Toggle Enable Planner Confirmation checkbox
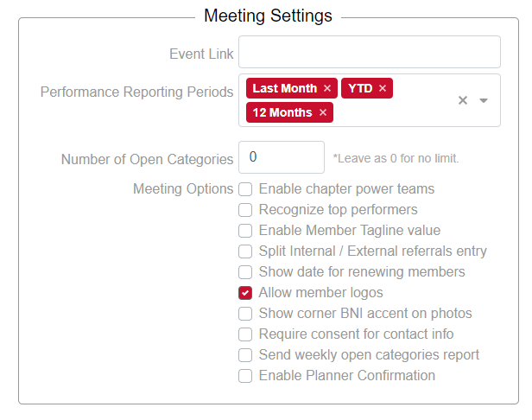Screen dimensions: 532x420 pos(245,376)
